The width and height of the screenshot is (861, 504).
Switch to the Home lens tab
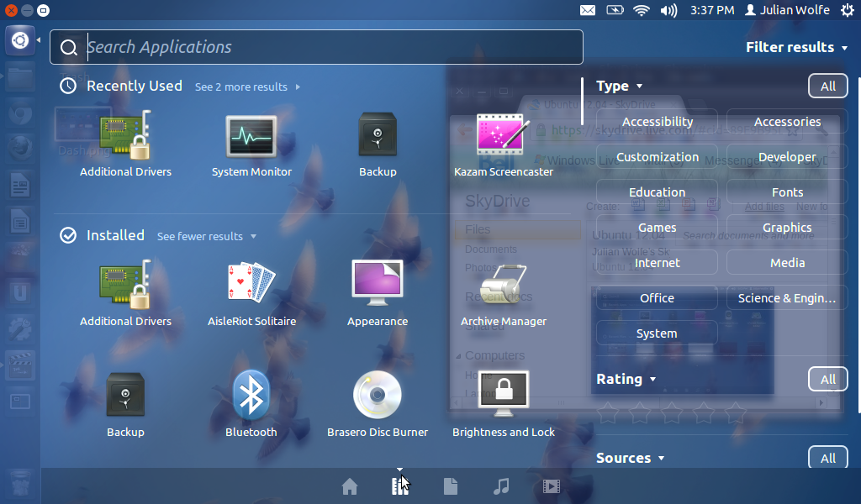[x=349, y=486]
